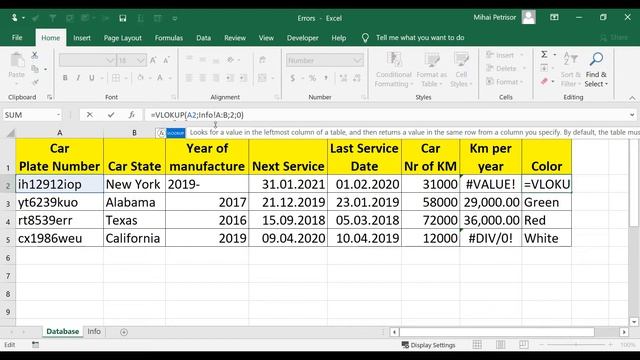Open Format as Table gallery
Image resolution: width=640 pixels, height=360 pixels.
point(431,69)
